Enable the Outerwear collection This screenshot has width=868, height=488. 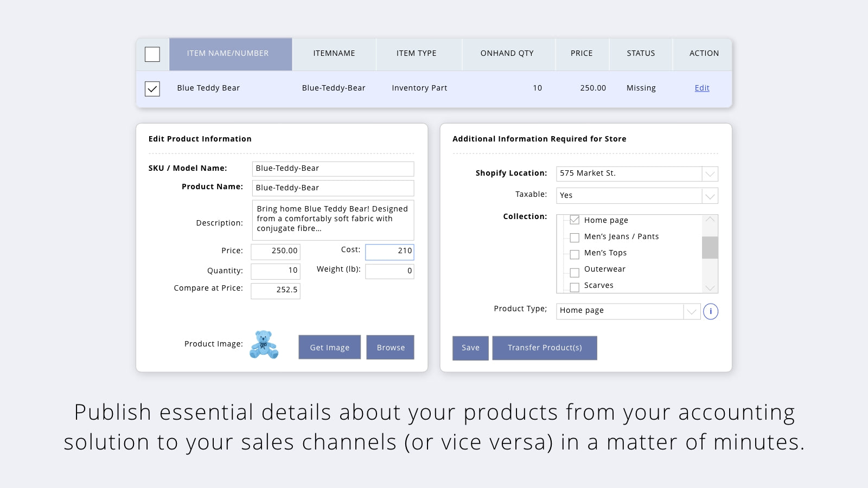point(575,271)
